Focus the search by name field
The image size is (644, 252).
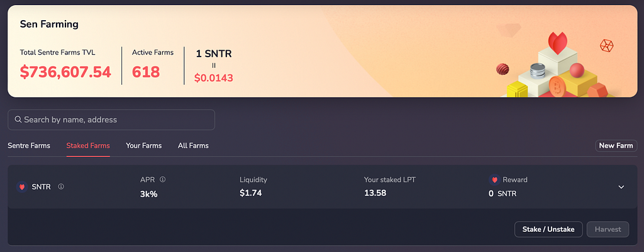click(x=111, y=120)
